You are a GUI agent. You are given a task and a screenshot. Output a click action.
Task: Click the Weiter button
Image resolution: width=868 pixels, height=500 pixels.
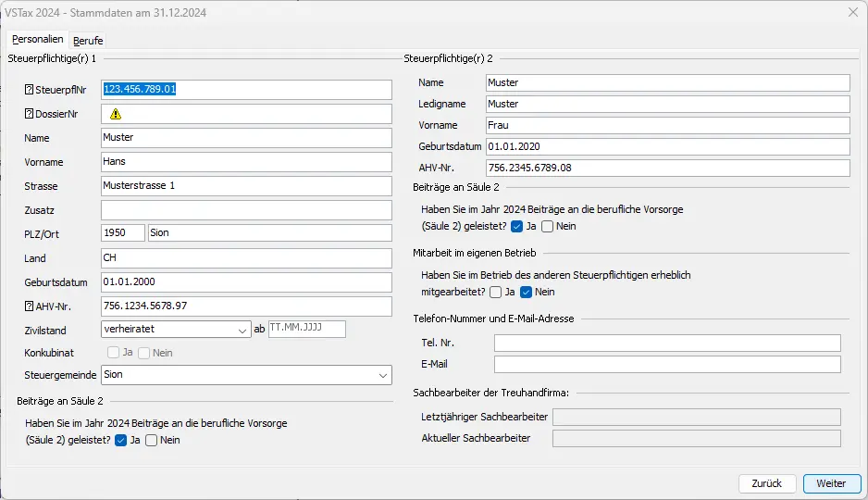point(831,483)
